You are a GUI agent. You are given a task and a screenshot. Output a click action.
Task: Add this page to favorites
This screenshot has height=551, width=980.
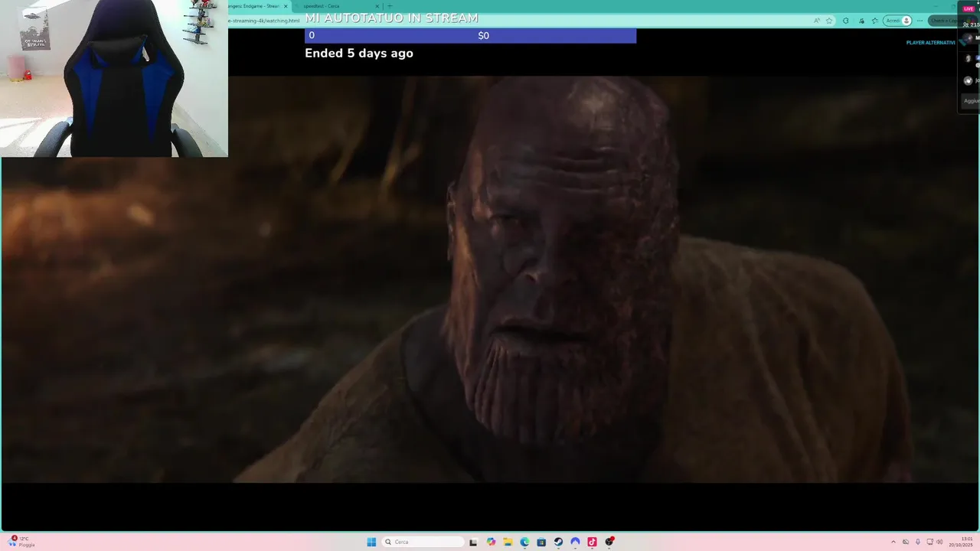point(829,21)
